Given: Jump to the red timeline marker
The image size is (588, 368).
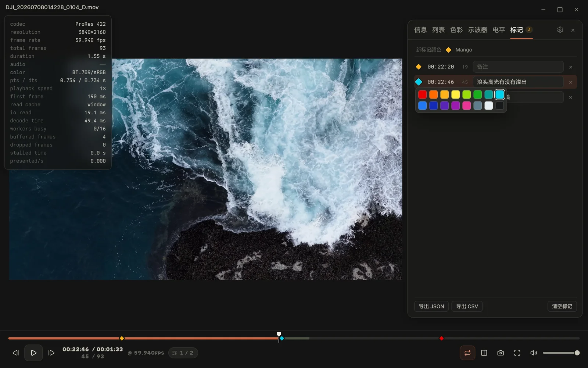Looking at the screenshot, I should click(x=442, y=338).
